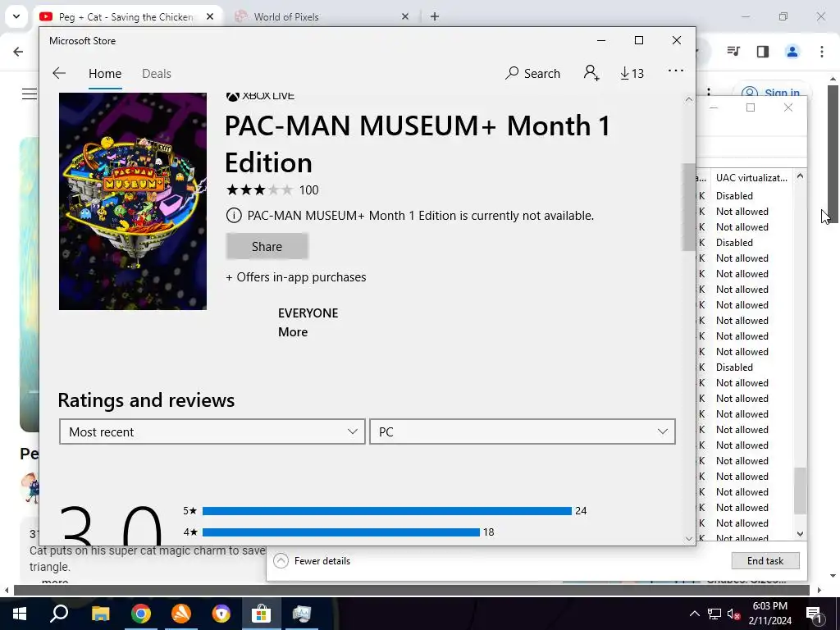Toggle the Chrome side panel icon

pos(763,52)
